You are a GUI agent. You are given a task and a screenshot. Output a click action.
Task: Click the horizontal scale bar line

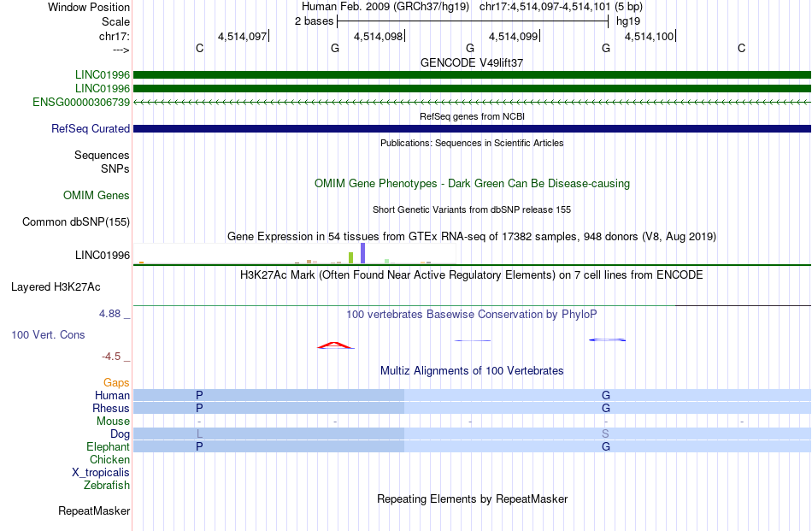[x=473, y=21]
